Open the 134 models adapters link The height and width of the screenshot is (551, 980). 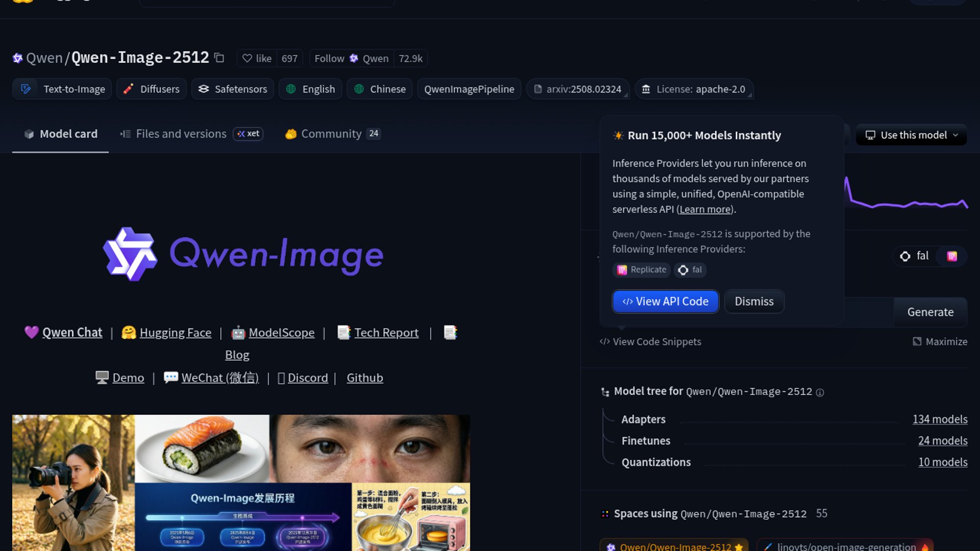click(x=940, y=419)
